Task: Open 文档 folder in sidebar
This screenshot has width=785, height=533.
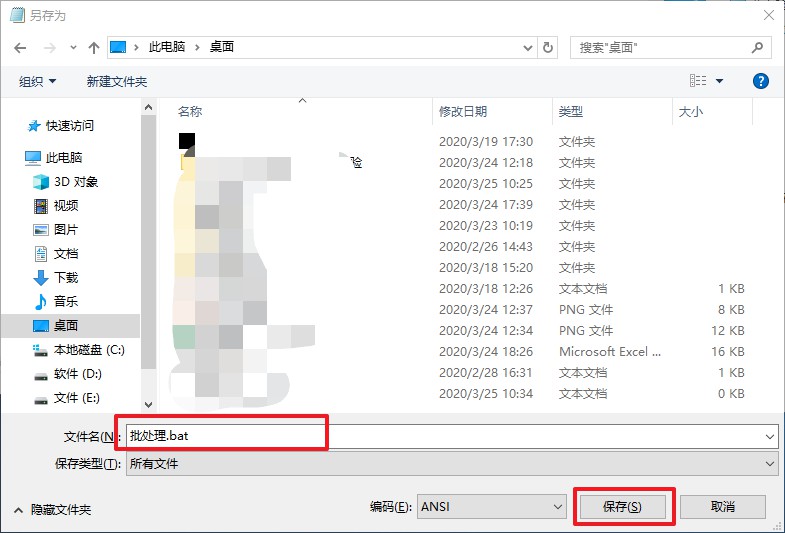Action: tap(56, 254)
